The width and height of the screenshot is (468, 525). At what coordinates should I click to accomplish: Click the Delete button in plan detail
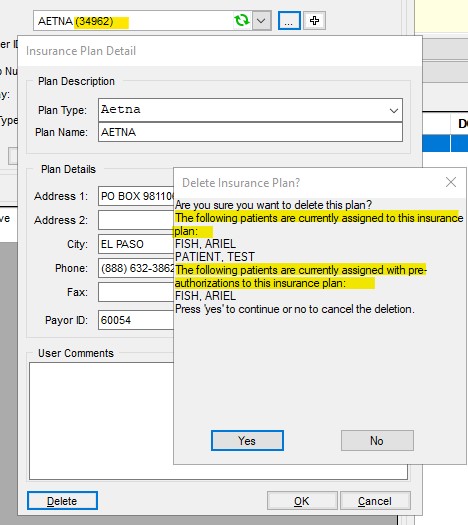click(62, 501)
